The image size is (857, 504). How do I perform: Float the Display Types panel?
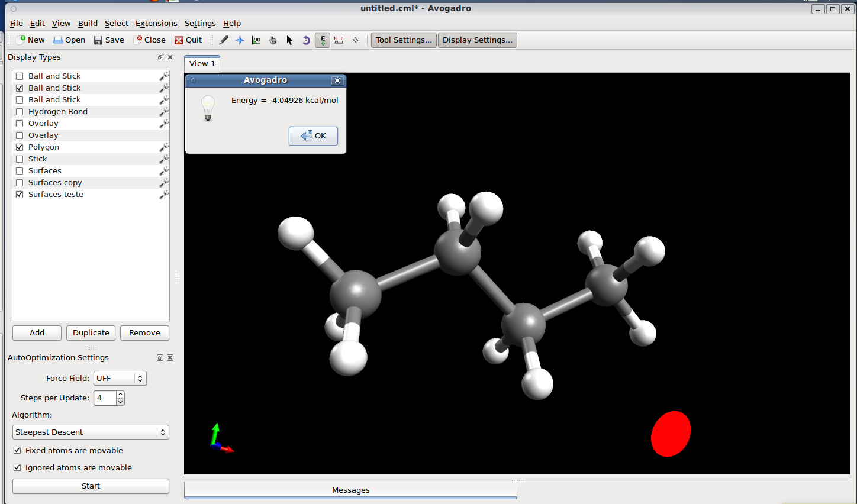(x=160, y=57)
